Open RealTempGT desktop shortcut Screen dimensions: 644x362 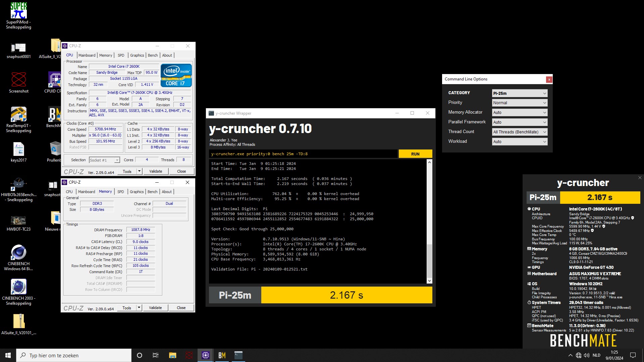click(18, 120)
